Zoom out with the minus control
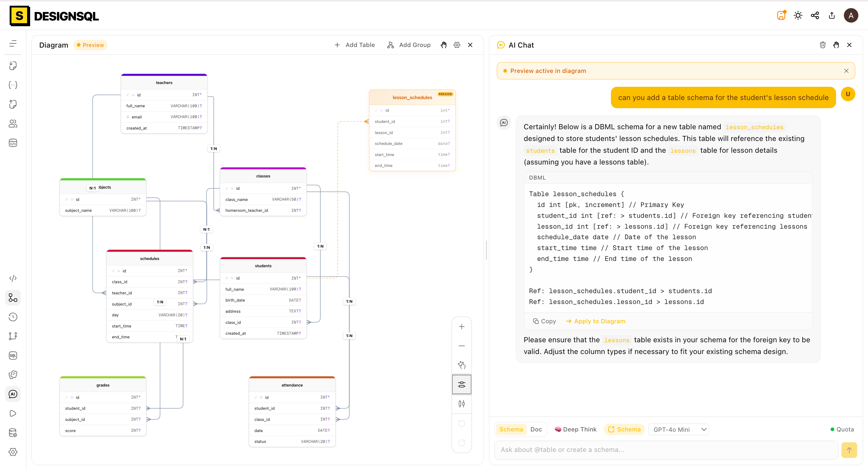 point(462,346)
